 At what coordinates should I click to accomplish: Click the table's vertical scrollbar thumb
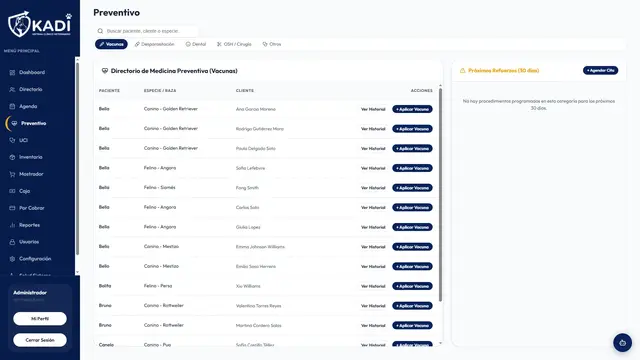pyautogui.click(x=440, y=195)
